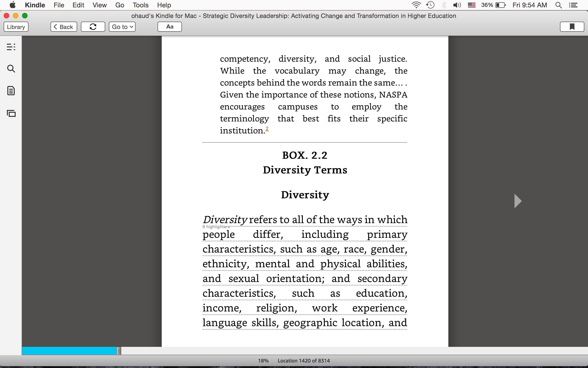Open the notebook notes and highlights icon
588x368 pixels.
pyautogui.click(x=11, y=91)
